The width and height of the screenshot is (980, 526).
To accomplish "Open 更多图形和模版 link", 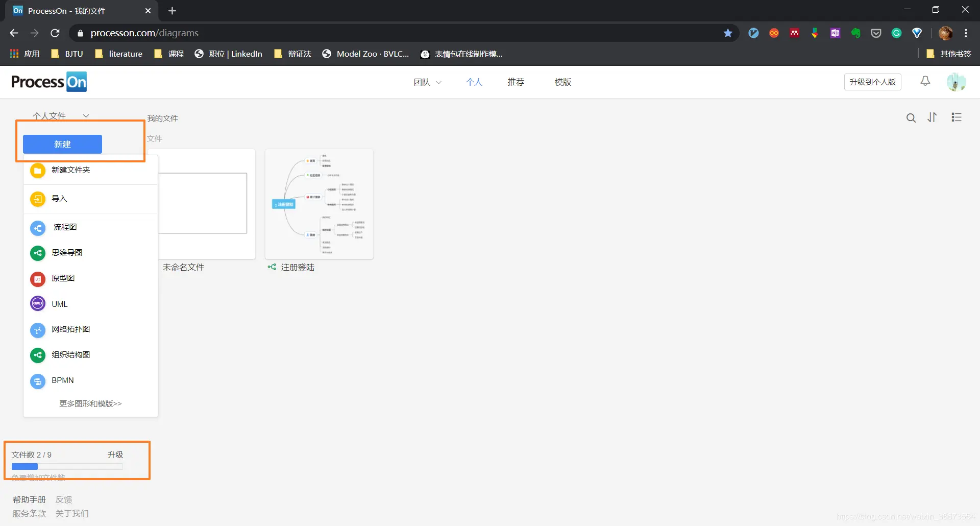I will pos(90,404).
